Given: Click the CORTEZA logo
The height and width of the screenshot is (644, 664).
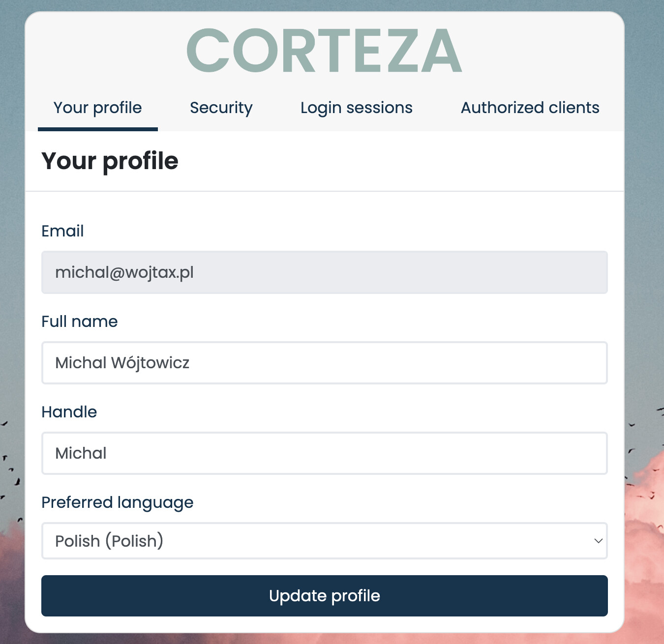Looking at the screenshot, I should coord(324,51).
